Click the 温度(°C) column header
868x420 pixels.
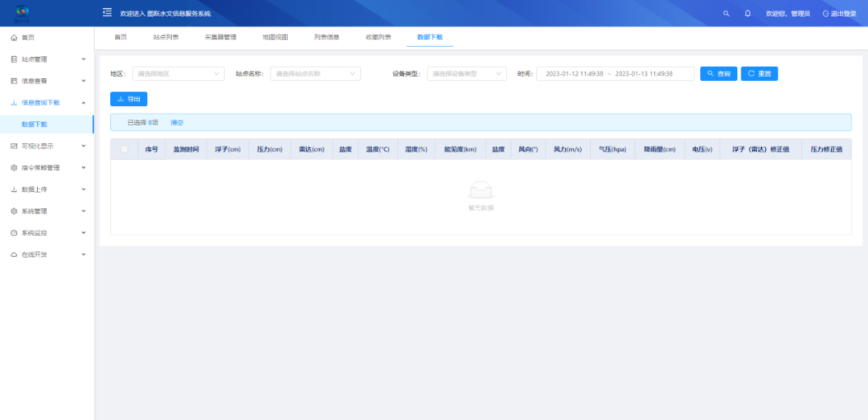coord(378,149)
